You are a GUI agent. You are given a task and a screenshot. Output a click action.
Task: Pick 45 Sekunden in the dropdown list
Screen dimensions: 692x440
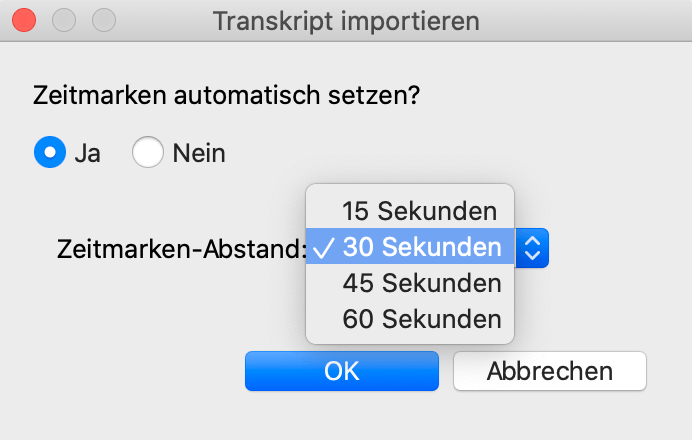[421, 284]
